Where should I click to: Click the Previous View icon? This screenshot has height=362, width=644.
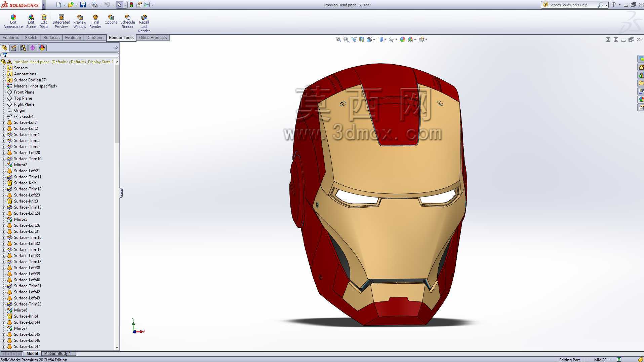coord(354,39)
